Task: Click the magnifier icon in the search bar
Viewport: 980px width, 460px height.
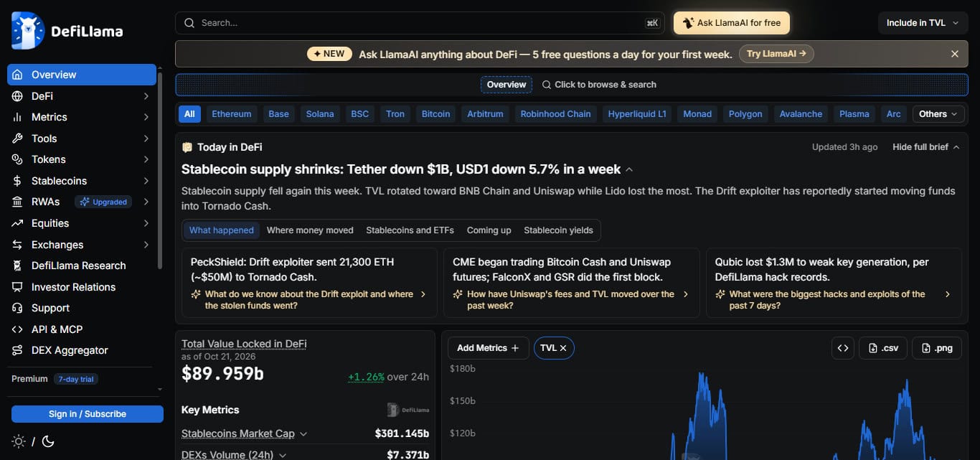Action: coord(189,23)
